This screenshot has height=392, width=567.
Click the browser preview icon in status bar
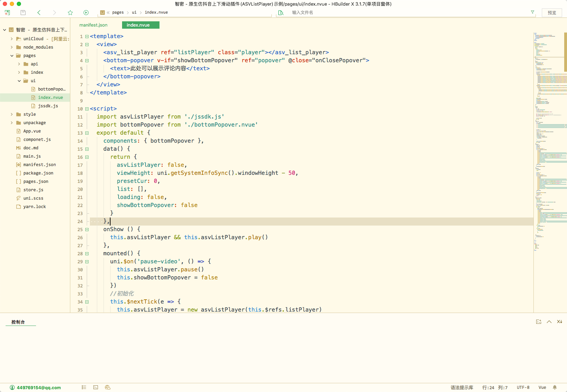click(x=108, y=387)
